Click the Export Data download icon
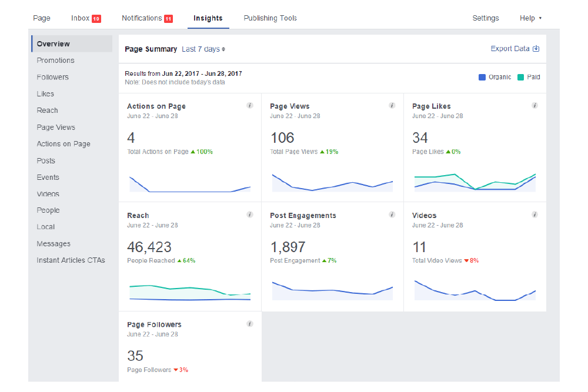This screenshot has height=392, width=588. [536, 49]
